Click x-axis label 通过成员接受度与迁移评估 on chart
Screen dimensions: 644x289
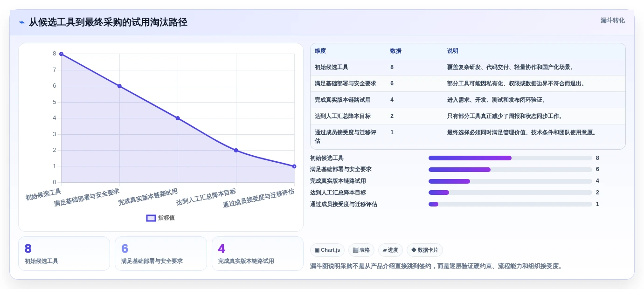point(258,198)
